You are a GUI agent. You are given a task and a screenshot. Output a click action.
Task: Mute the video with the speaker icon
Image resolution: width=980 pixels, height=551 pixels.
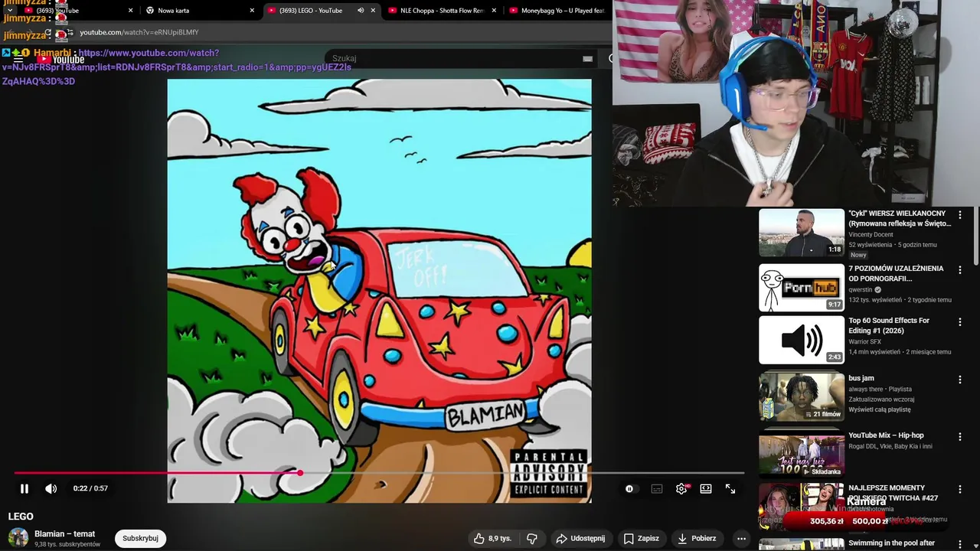click(x=51, y=488)
